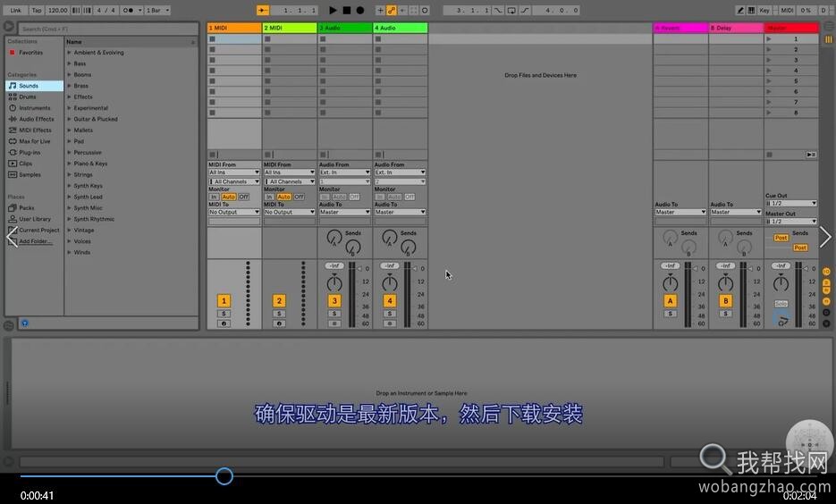The height and width of the screenshot is (504, 836).
Task: Toggle the MIDI Map Mode switch
Action: pos(787,10)
